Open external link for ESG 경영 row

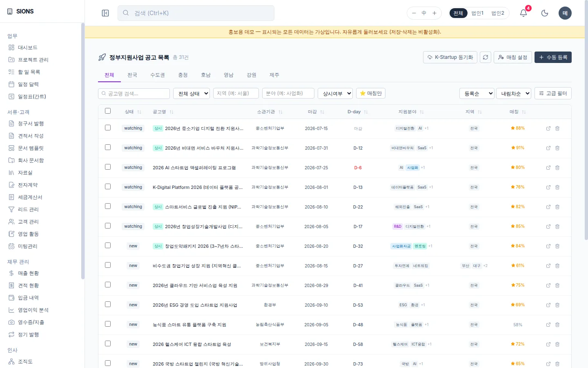(x=548, y=305)
